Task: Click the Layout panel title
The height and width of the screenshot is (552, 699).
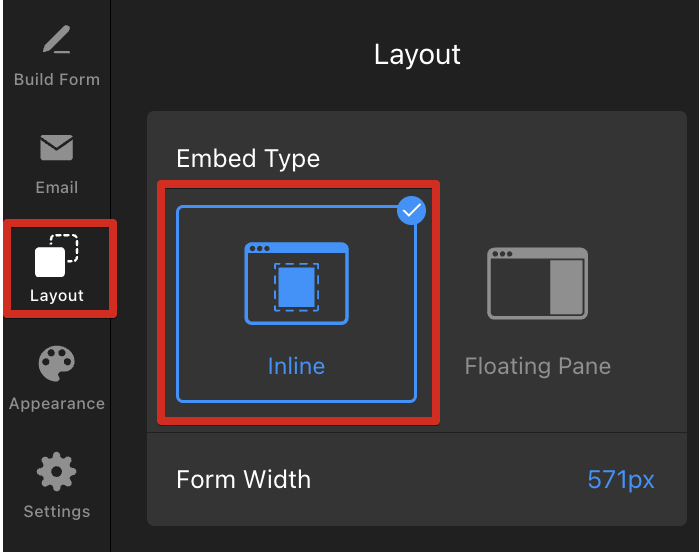Action: coord(417,55)
